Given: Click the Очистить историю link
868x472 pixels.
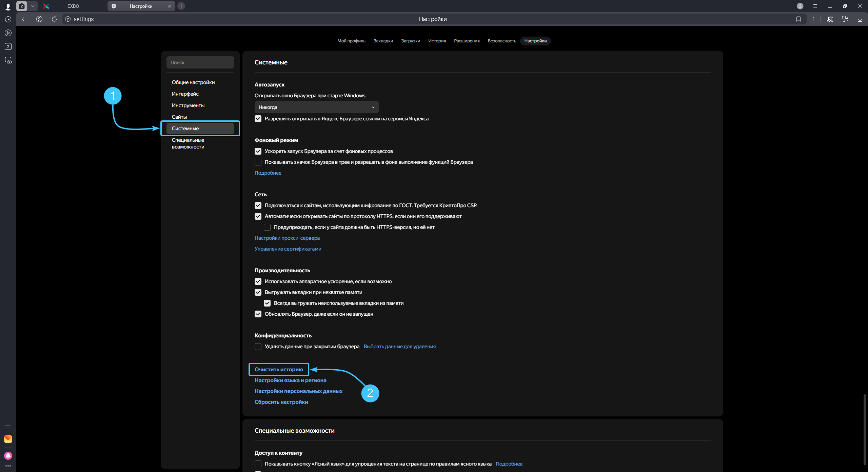Looking at the screenshot, I should point(279,370).
